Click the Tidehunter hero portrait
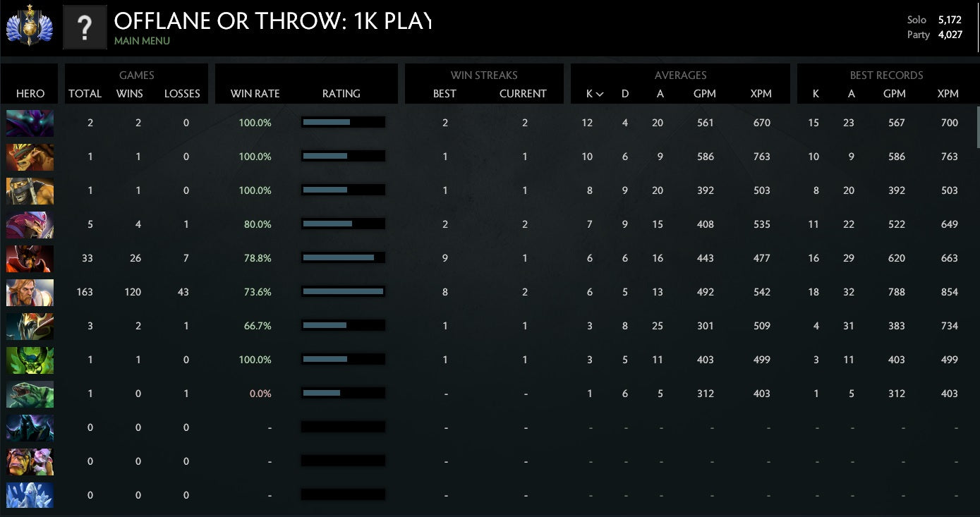The height and width of the screenshot is (517, 980). point(30,394)
